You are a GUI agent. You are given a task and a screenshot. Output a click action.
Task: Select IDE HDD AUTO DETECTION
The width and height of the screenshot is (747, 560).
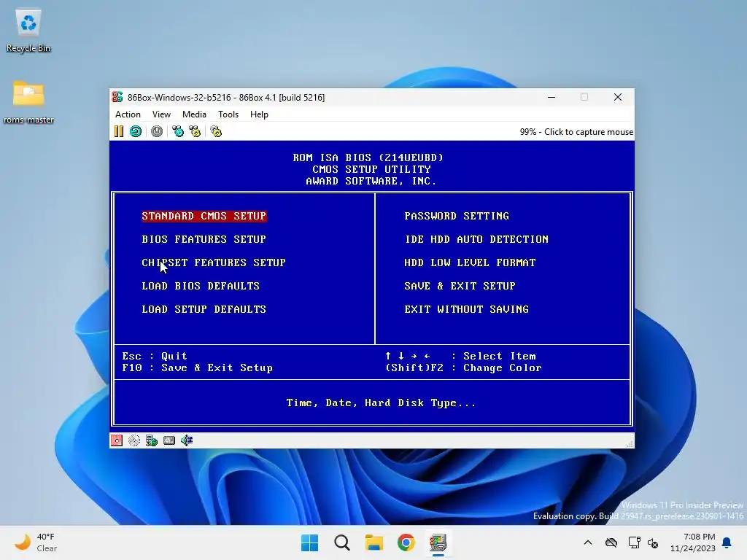(x=476, y=239)
